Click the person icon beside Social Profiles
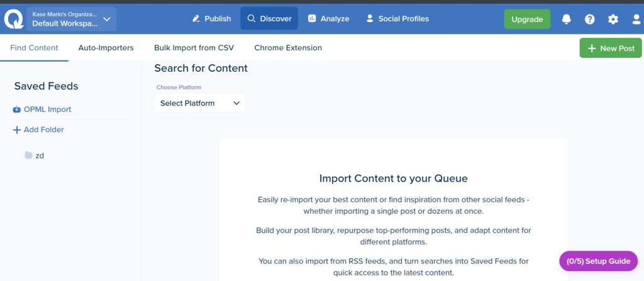The height and width of the screenshot is (281, 644). [x=370, y=18]
